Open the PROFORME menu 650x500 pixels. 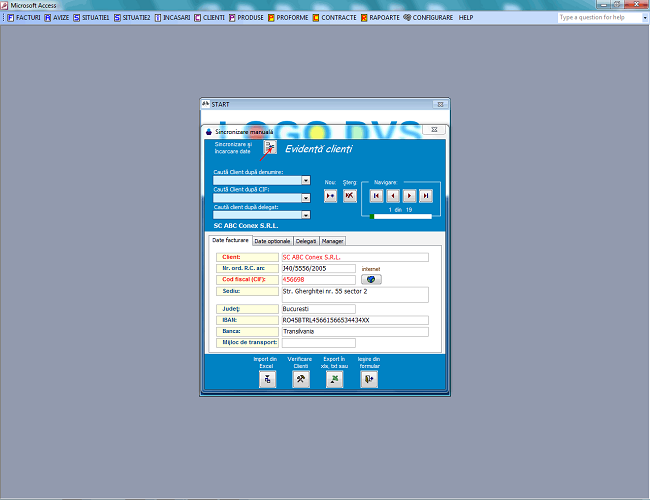[288, 17]
